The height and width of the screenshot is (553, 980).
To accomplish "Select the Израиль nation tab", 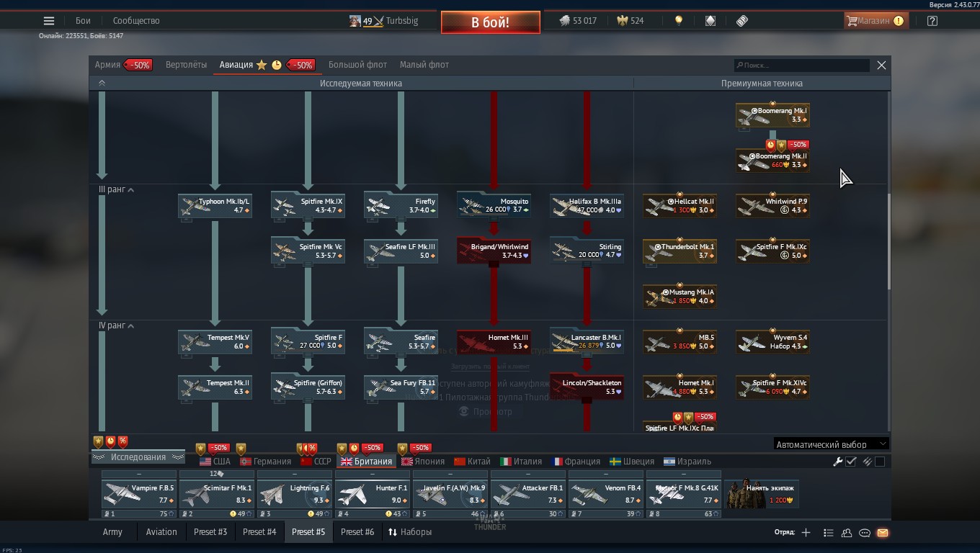I will pyautogui.click(x=687, y=462).
